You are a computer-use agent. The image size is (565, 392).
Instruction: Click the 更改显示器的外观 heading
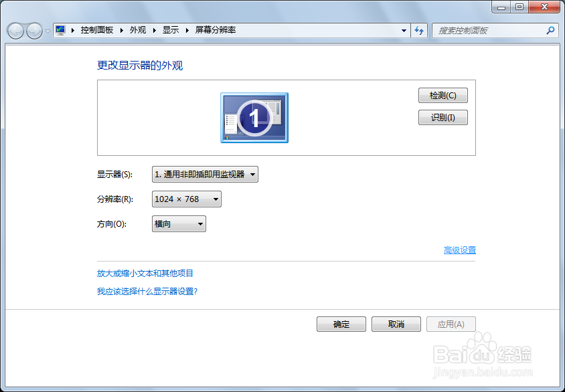[x=140, y=66]
